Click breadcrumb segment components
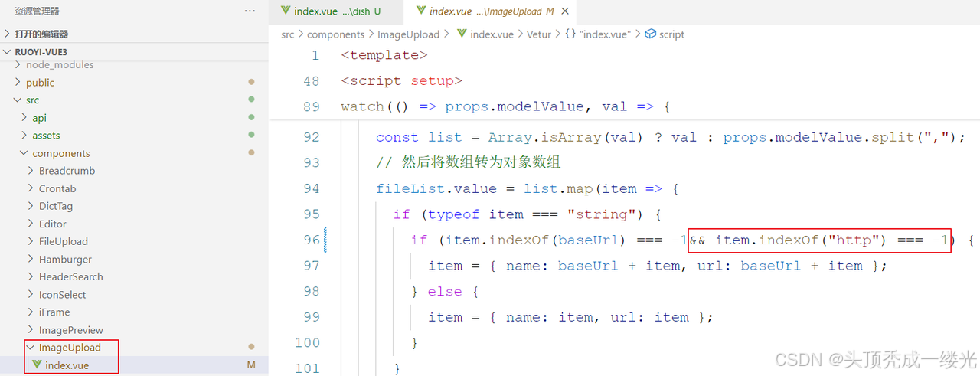This screenshot has width=980, height=376. coord(335,34)
